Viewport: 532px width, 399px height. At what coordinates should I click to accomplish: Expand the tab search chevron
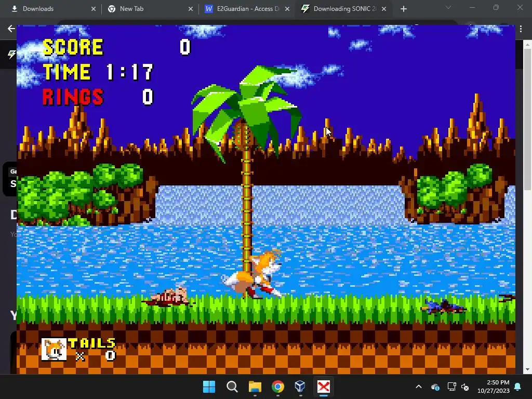pos(448,7)
